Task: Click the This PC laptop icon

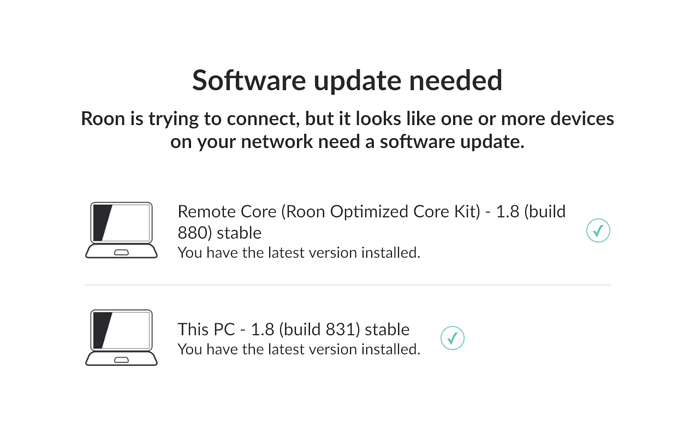Action: [x=121, y=337]
